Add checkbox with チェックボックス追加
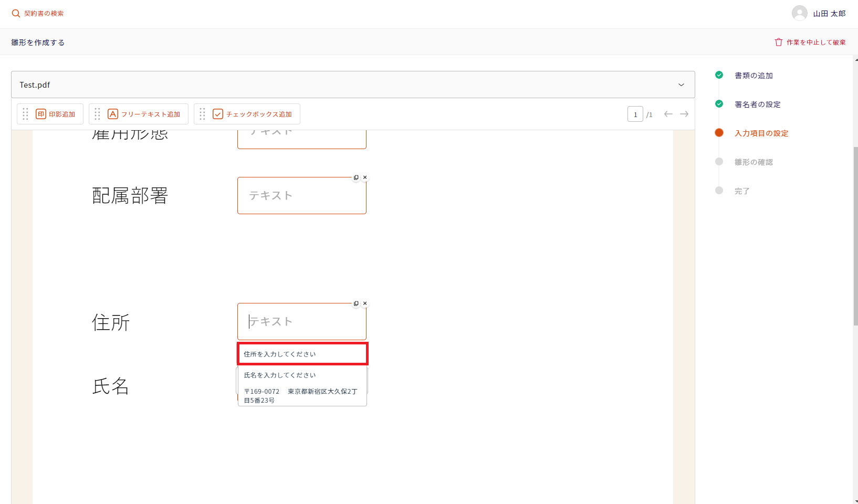 tap(253, 114)
